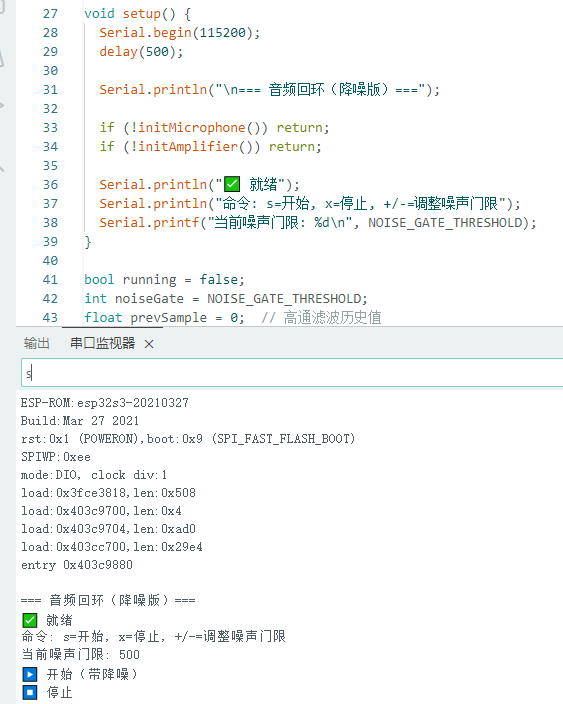
Task: Click serial output line '就绪' with checkmark
Action: [47, 620]
